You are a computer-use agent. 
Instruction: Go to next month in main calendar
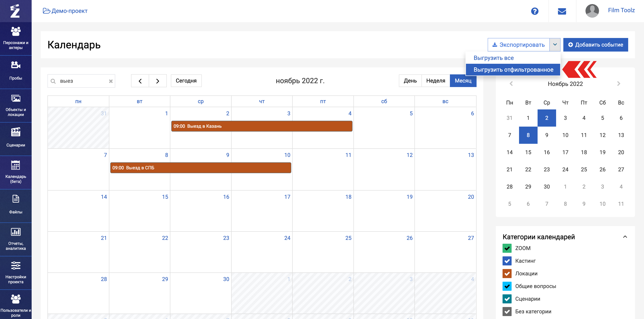158,81
